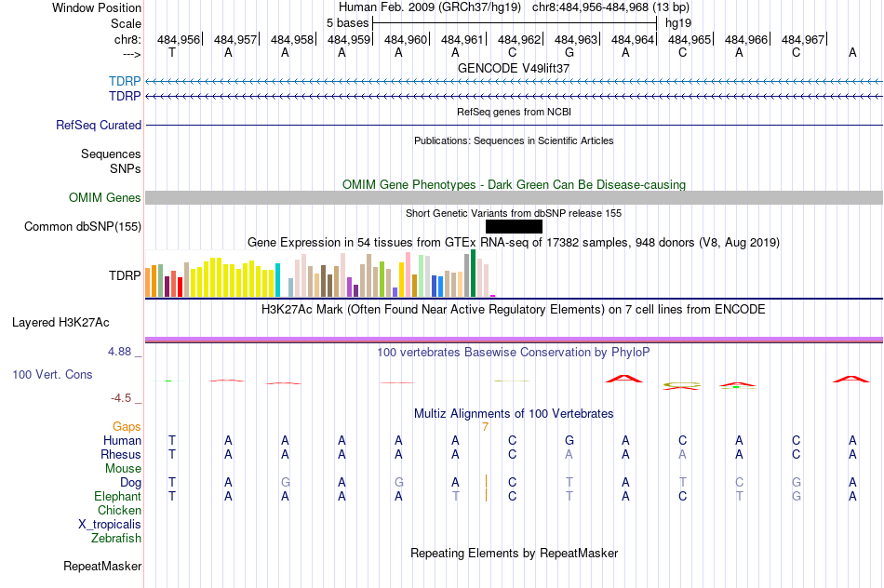Click the PhyloP -4.5 lower scale value

(121, 398)
